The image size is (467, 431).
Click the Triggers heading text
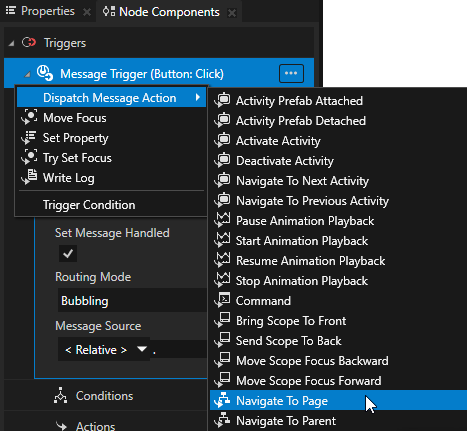[65, 43]
